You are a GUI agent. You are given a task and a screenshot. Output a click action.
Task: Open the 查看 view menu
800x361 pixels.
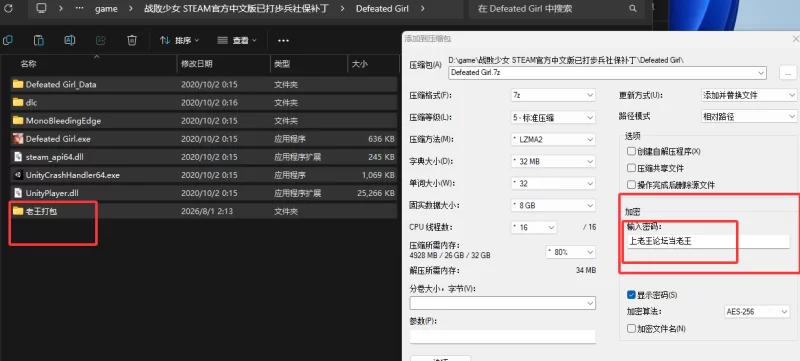point(237,40)
